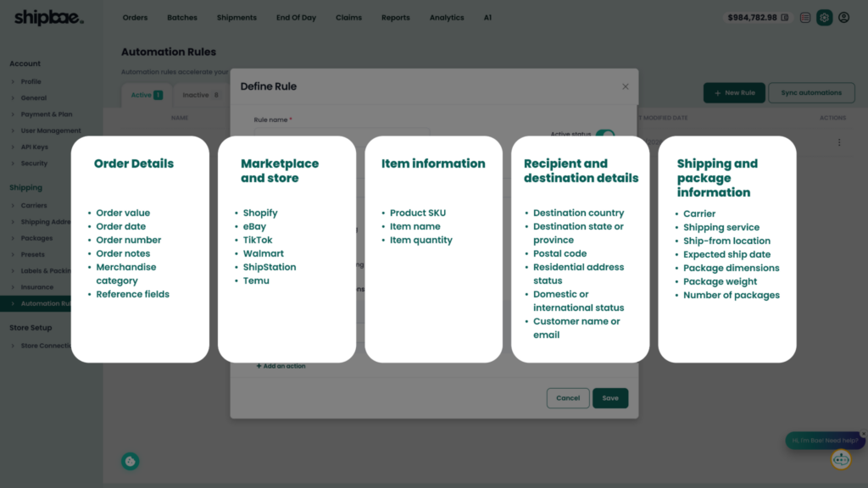Image resolution: width=868 pixels, height=488 pixels.
Task: Click the cookie preferences icon
Action: coord(130,461)
